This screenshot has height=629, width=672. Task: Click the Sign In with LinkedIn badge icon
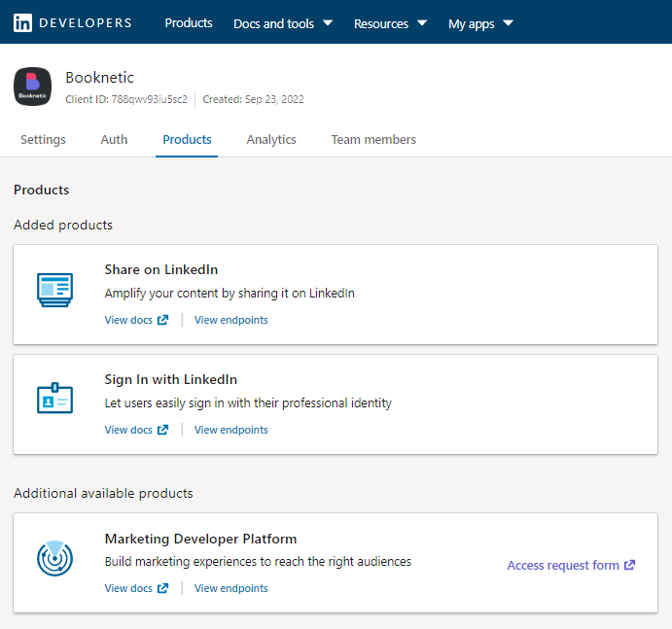(x=54, y=398)
